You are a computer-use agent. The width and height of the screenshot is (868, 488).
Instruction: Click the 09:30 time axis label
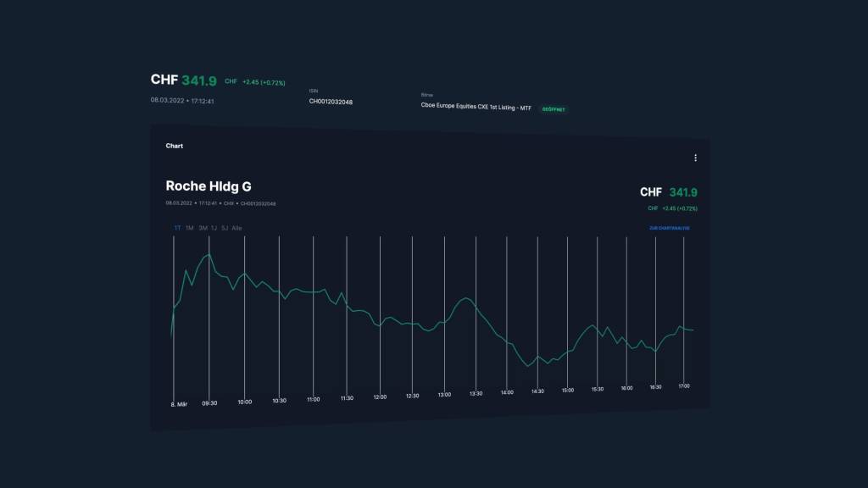(209, 403)
